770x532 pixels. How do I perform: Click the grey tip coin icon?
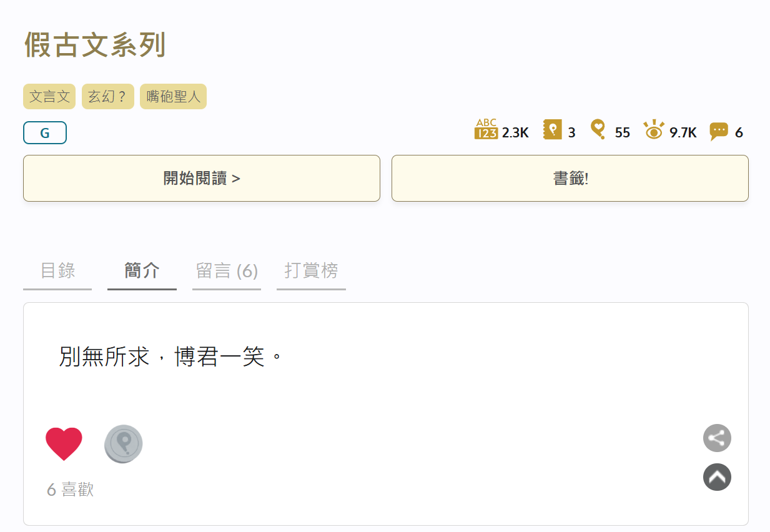tap(123, 444)
